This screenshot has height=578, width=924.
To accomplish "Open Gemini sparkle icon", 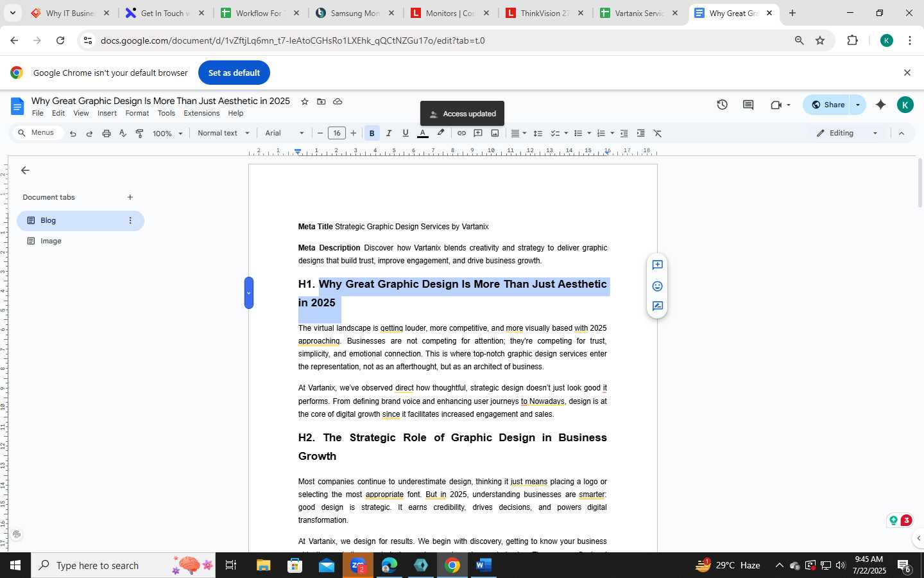I will (x=881, y=105).
